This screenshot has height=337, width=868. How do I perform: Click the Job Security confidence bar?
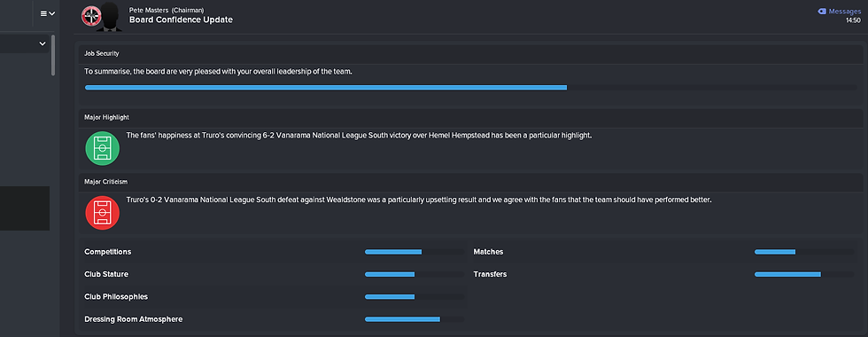tap(470, 88)
